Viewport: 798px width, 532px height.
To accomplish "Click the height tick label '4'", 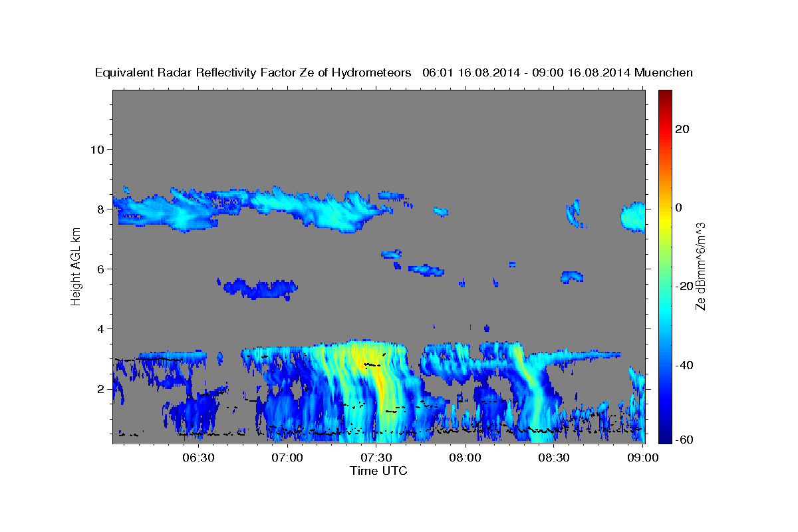I will tap(102, 329).
